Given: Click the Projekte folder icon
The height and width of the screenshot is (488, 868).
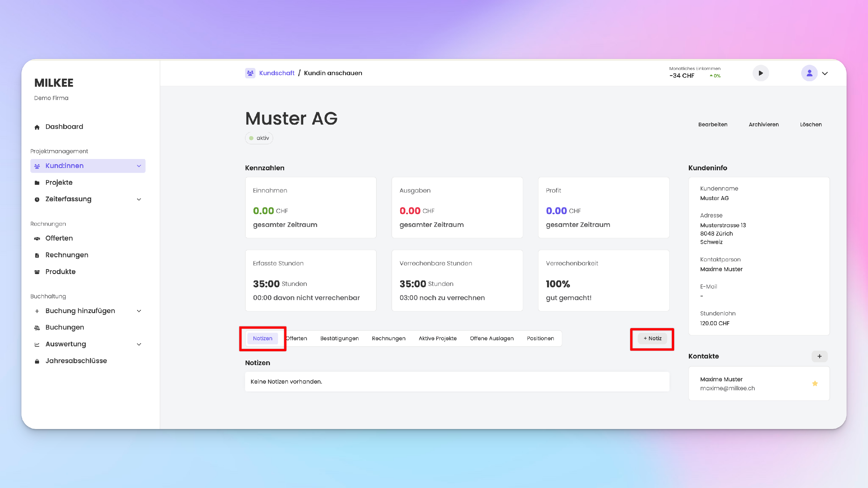Looking at the screenshot, I should [37, 182].
